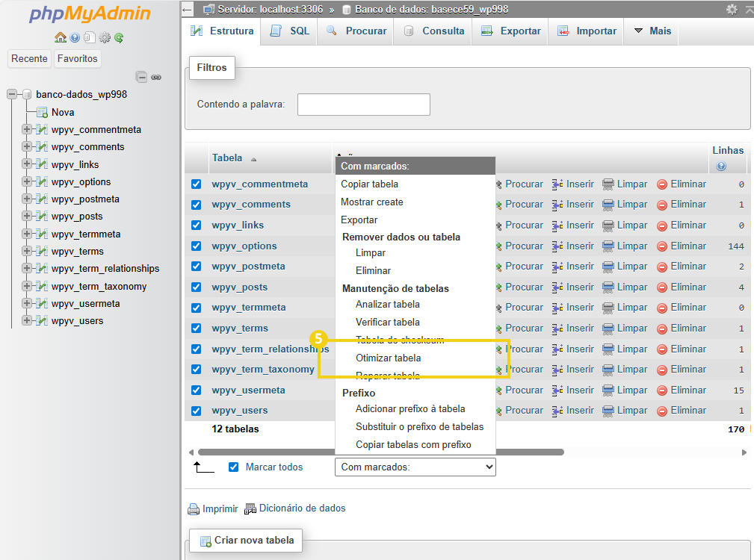754x560 pixels.
Task: Switch to the SQL tab
Action: tap(288, 31)
